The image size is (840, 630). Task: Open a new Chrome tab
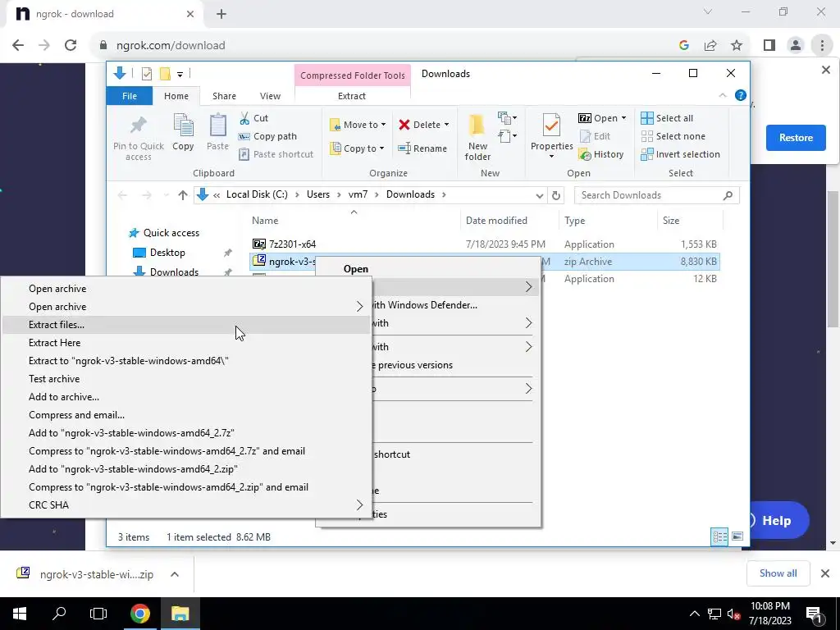click(221, 14)
